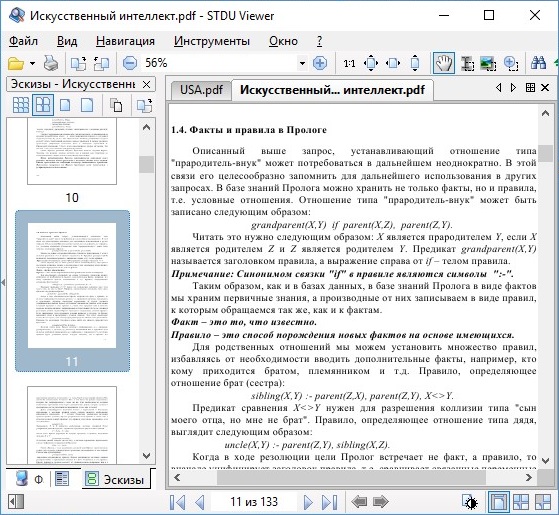Show the next document tab with the arrow
The width and height of the screenshot is (559, 515).
(513, 88)
